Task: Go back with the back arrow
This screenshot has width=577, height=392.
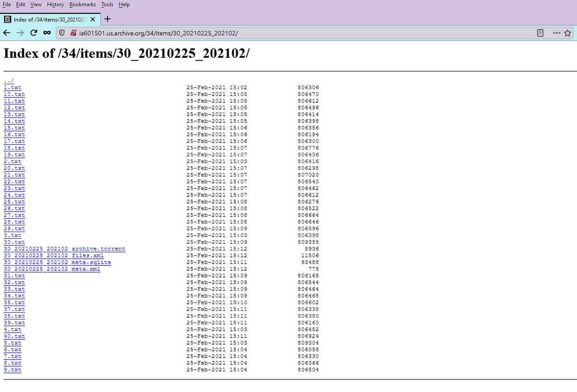Action: tap(6, 33)
